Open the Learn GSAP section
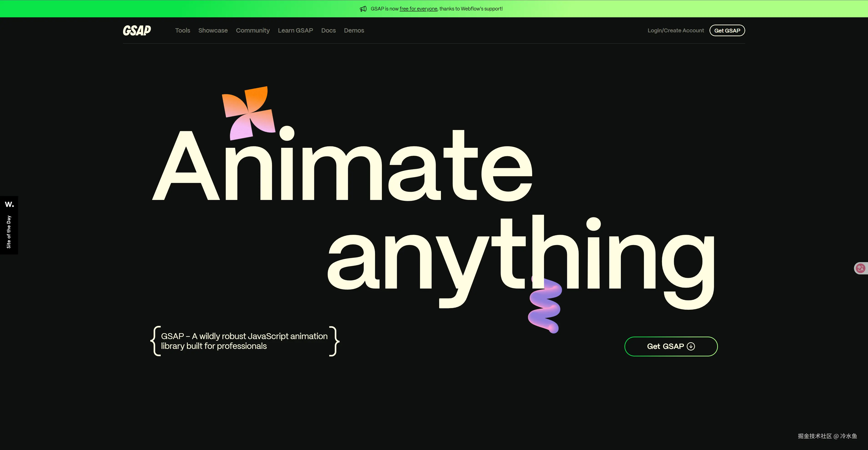Screen dimensions: 868x450 (x=295, y=30)
